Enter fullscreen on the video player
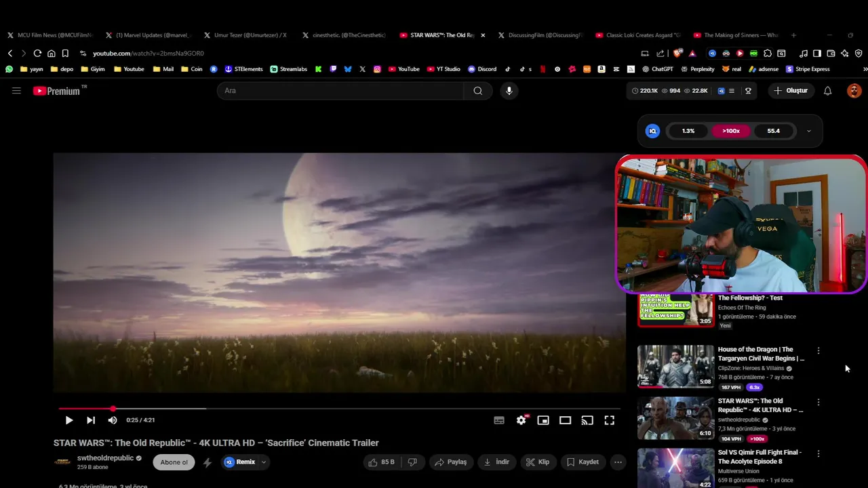Image resolution: width=868 pixels, height=488 pixels. click(610, 420)
